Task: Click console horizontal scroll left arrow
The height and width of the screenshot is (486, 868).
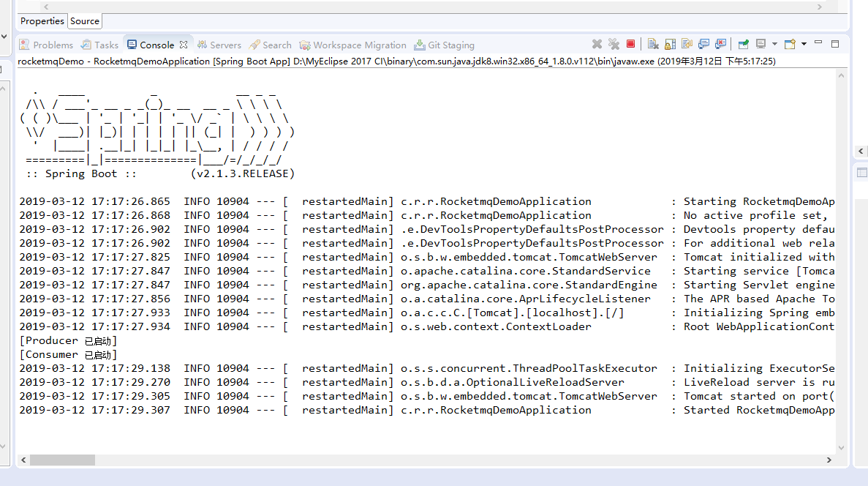Action: click(23, 460)
